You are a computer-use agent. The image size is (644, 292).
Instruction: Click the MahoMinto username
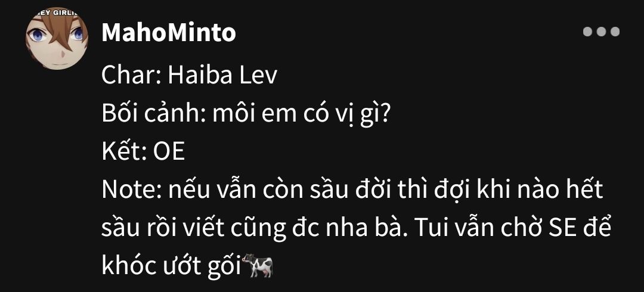click(x=169, y=33)
